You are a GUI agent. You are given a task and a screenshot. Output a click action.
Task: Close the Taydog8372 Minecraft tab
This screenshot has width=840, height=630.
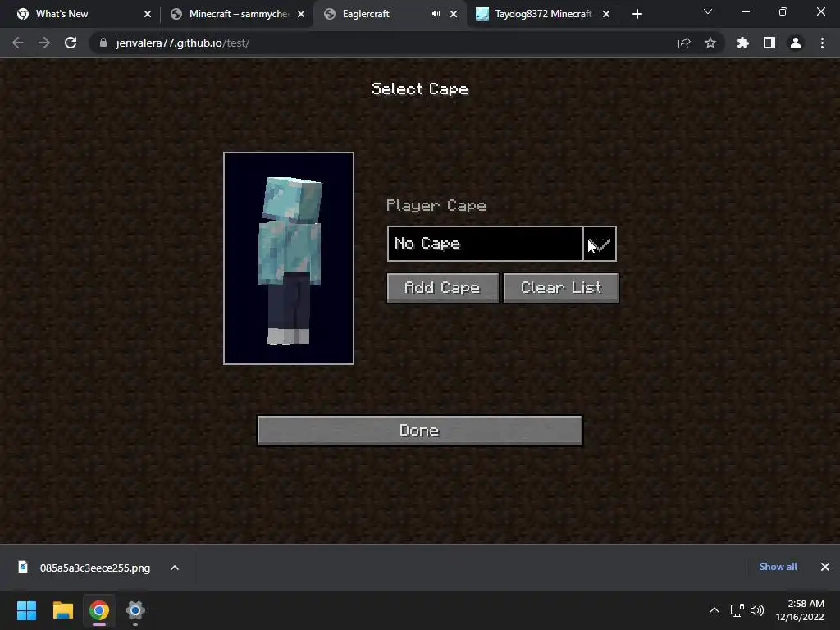pyautogui.click(x=606, y=14)
